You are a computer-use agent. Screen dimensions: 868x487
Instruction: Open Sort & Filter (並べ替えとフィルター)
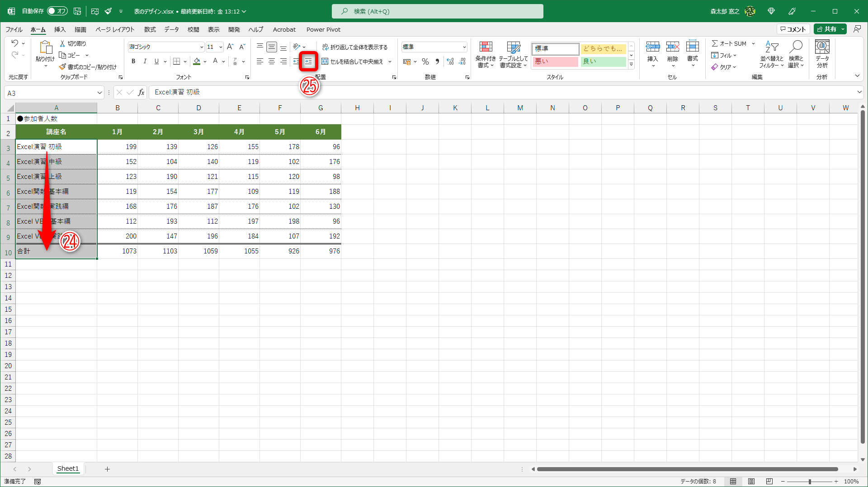click(x=771, y=55)
